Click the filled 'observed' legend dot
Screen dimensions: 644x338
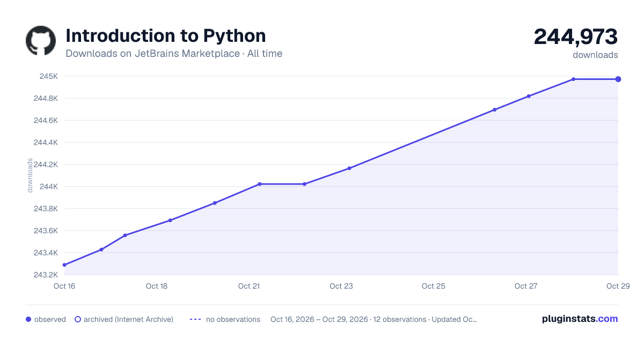coord(28,319)
